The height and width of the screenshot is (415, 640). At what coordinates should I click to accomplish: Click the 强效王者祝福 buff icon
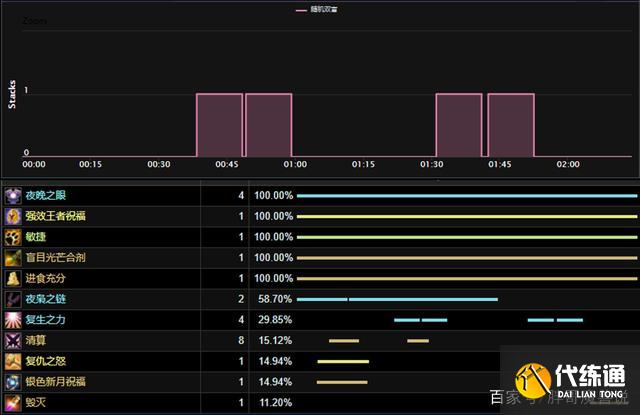13,216
